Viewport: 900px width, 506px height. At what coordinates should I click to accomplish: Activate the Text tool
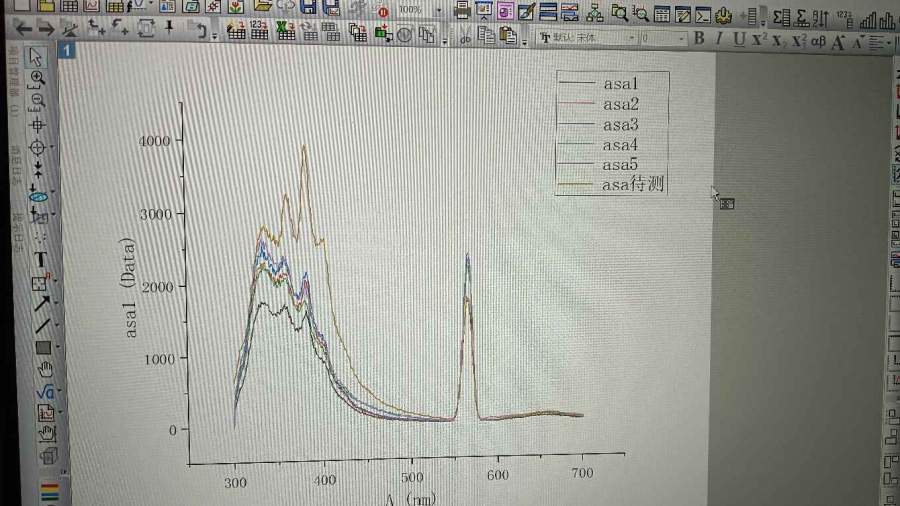pos(43,260)
